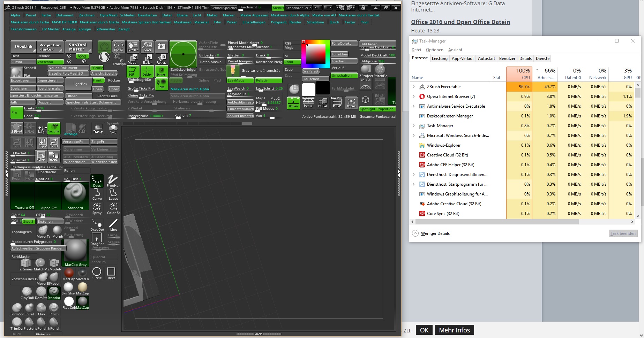Expand the Task-Manager process row
This screenshot has width=644, height=338.
coord(414,126)
